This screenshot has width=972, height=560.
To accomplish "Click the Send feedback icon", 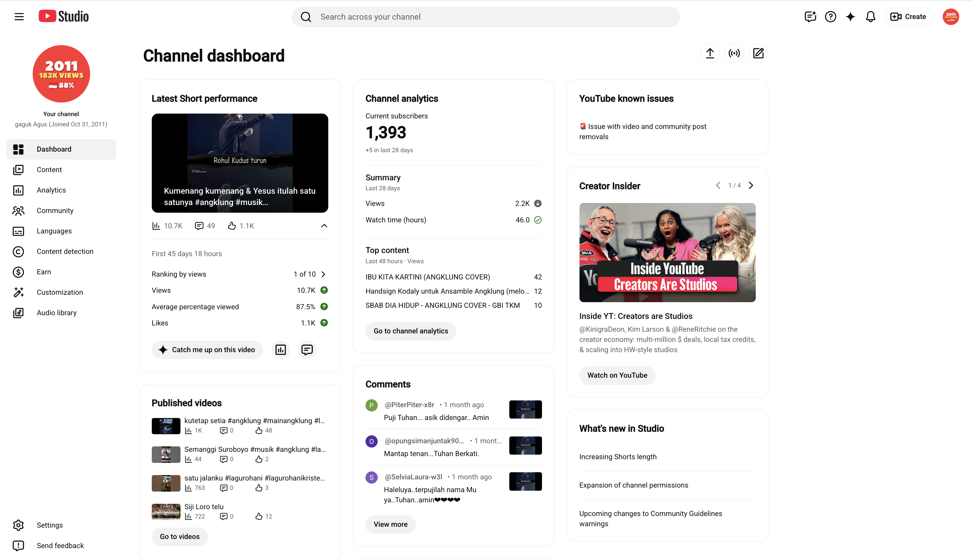I will [x=18, y=546].
